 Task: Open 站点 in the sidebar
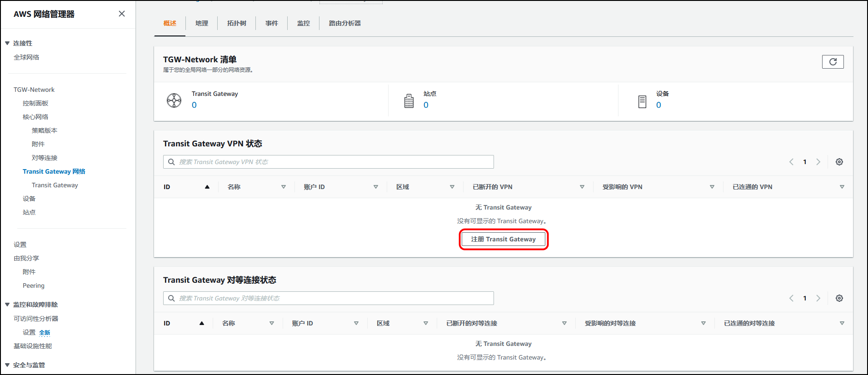pyautogui.click(x=29, y=212)
